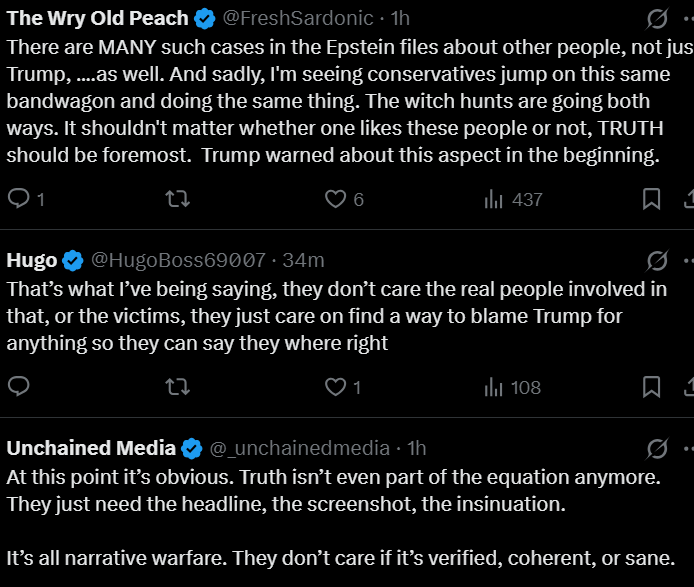The height and width of the screenshot is (587, 694).
Task: Open Unchained Media profile name
Action: [91, 448]
